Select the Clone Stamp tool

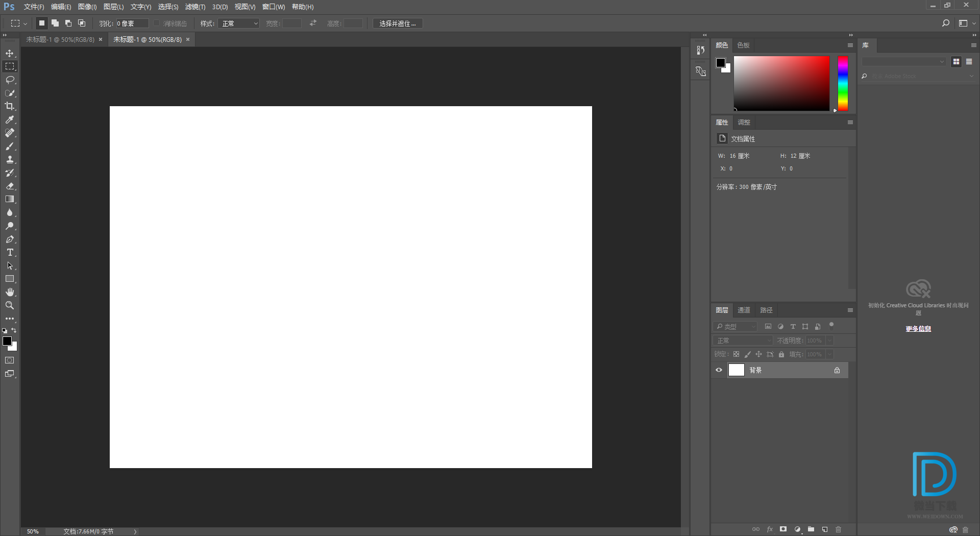pos(10,159)
